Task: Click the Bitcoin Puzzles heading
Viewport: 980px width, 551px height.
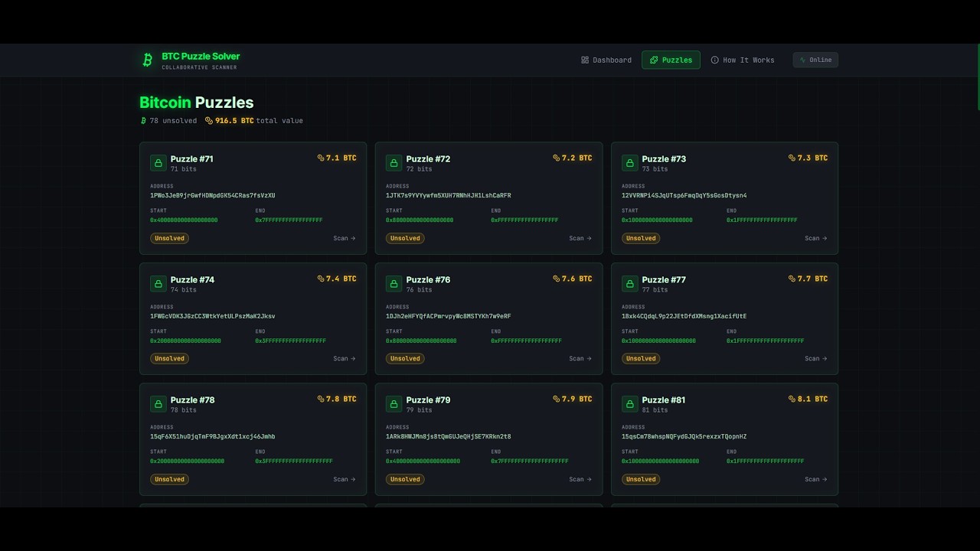Action: (x=197, y=103)
